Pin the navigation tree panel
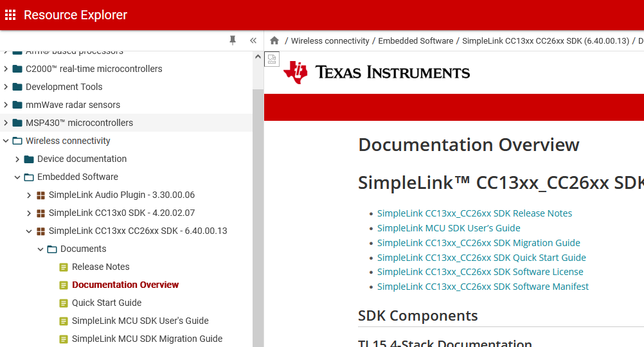This screenshot has height=347, width=644. (x=233, y=40)
